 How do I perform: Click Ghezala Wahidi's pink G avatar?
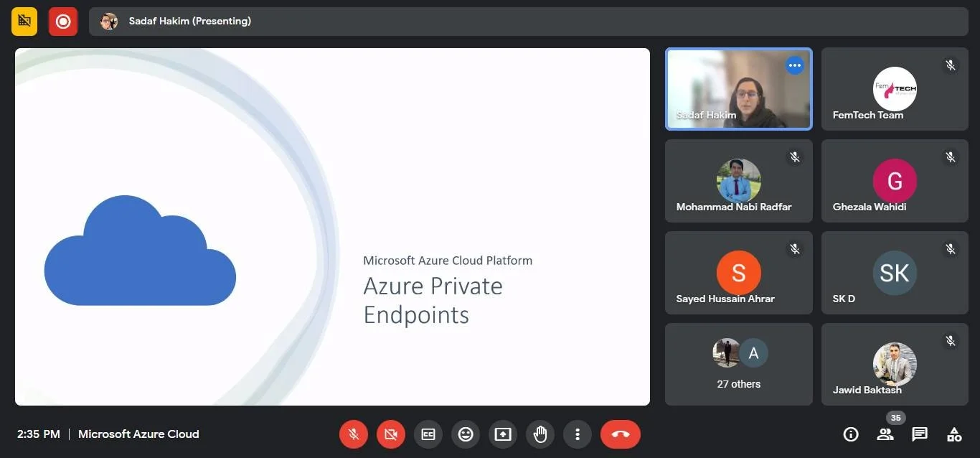895,181
